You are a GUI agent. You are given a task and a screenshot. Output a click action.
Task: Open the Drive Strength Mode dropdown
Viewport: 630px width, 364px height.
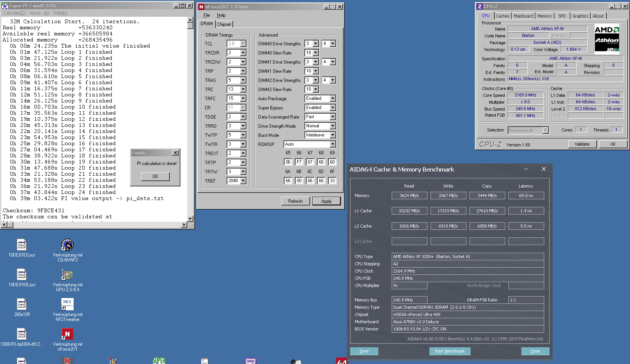pyautogui.click(x=333, y=126)
